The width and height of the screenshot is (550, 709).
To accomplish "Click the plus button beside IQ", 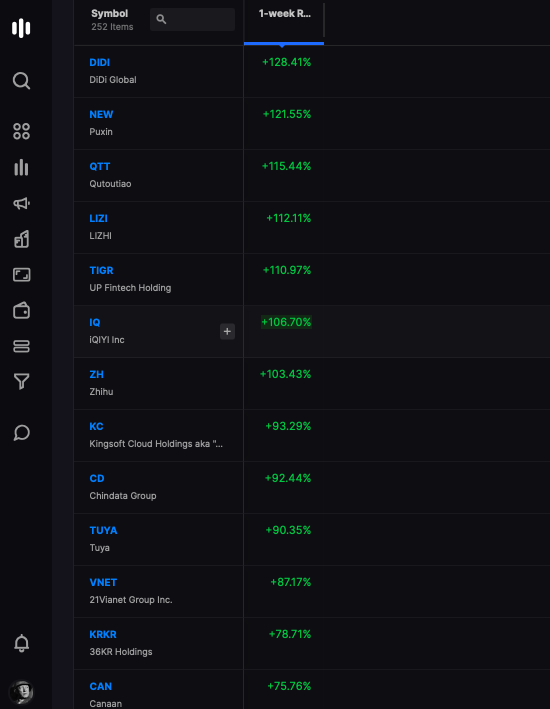I will (x=227, y=331).
